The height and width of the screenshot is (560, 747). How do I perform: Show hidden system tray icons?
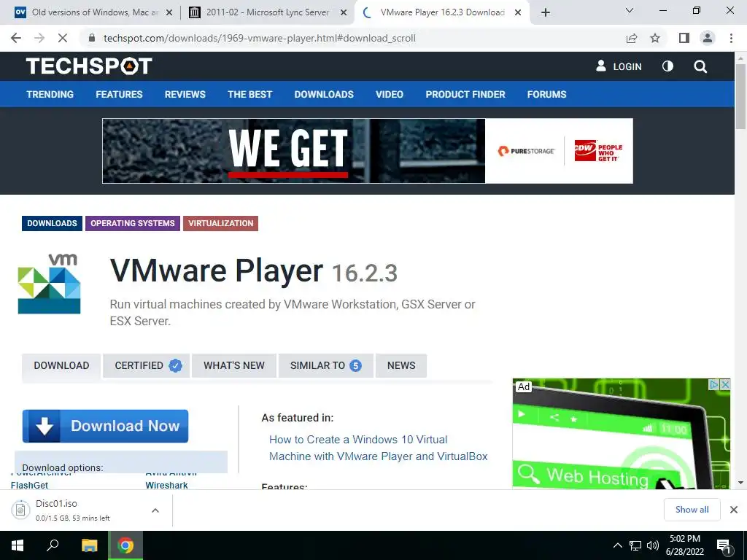point(617,545)
